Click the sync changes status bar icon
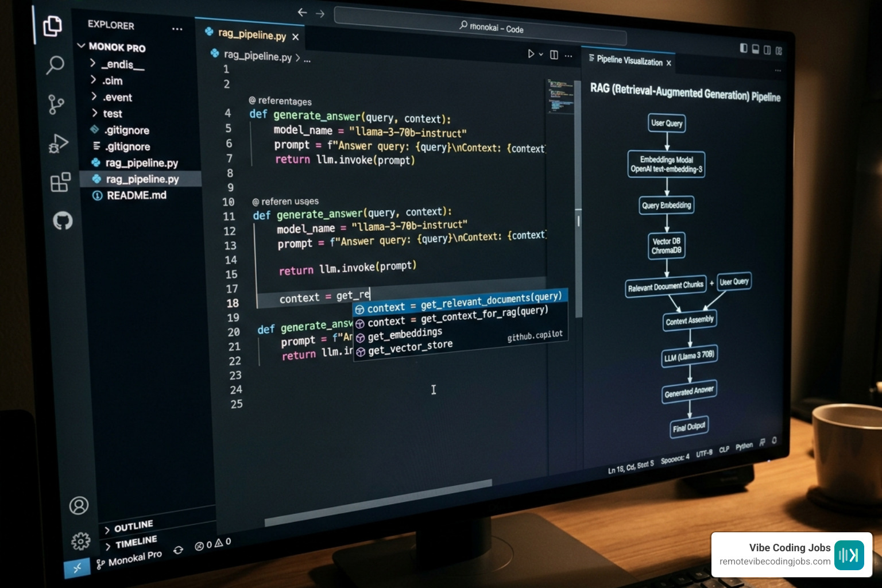This screenshot has width=882, height=588. point(179,550)
